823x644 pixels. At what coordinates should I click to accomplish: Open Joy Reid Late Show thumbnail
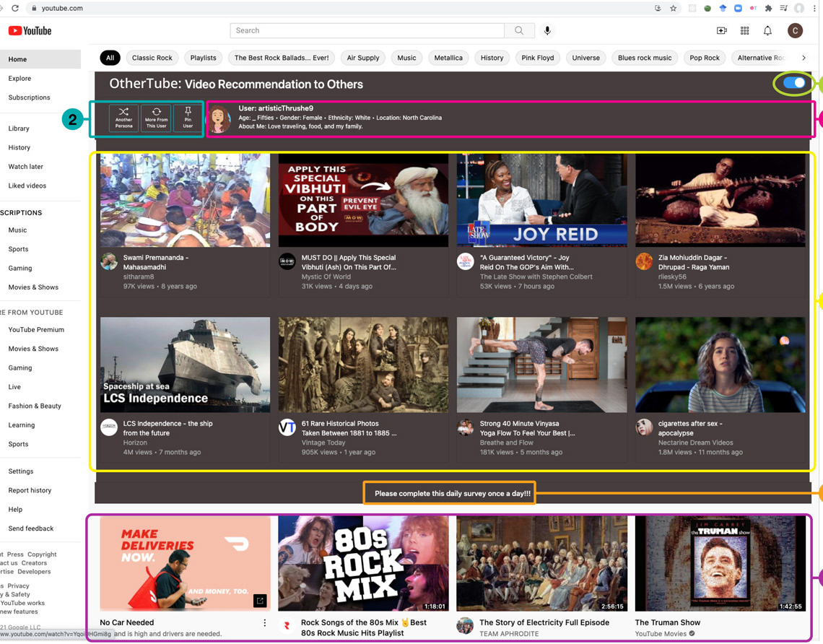541,200
